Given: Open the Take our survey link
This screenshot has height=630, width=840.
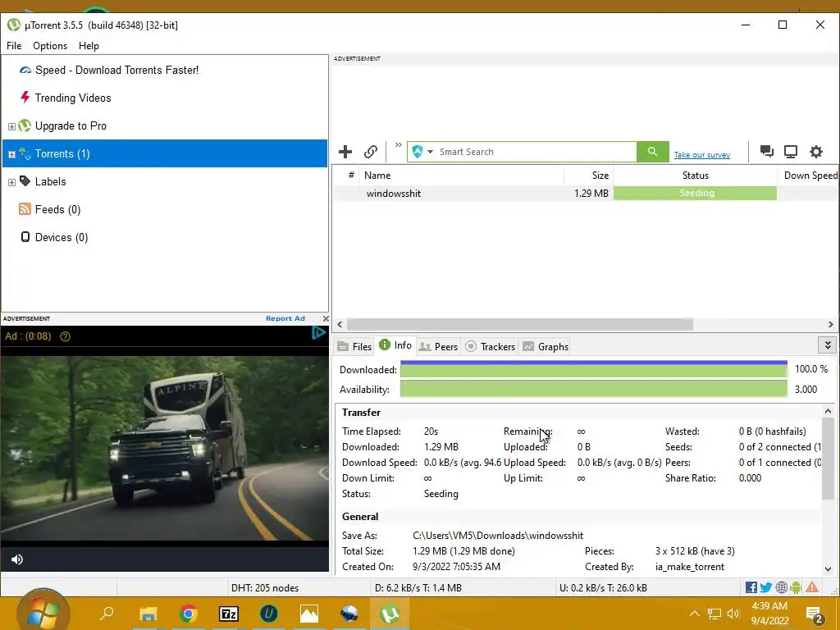Looking at the screenshot, I should coord(702,155).
